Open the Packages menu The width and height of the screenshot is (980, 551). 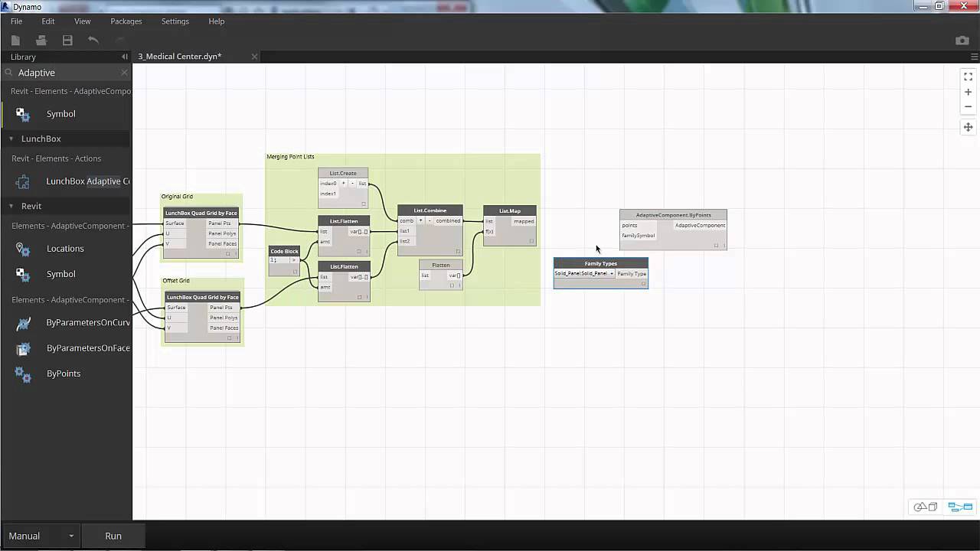[126, 21]
